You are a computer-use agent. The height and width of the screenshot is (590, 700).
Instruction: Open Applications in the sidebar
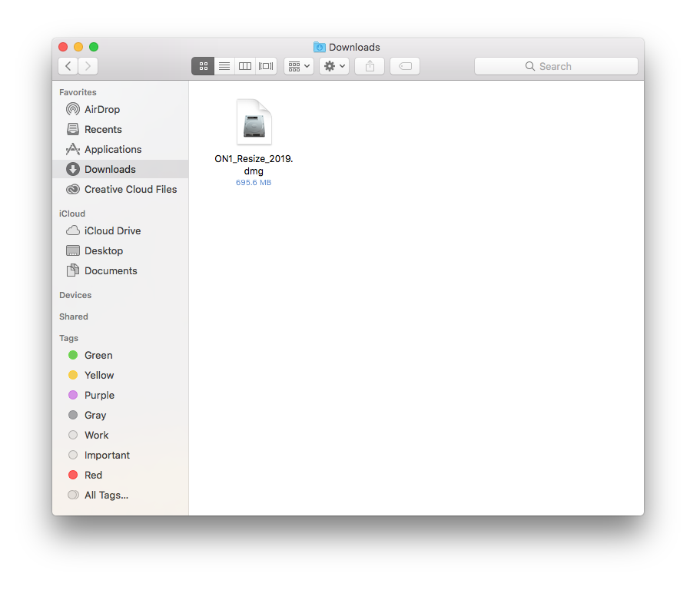[x=120, y=150]
